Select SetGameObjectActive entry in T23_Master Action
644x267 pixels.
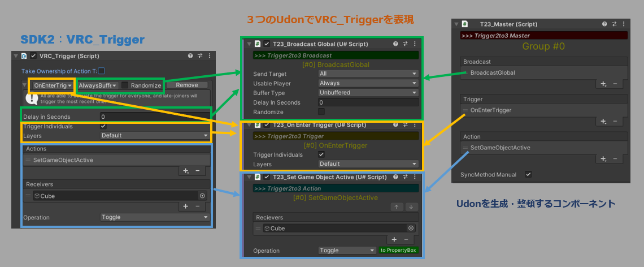543,148
